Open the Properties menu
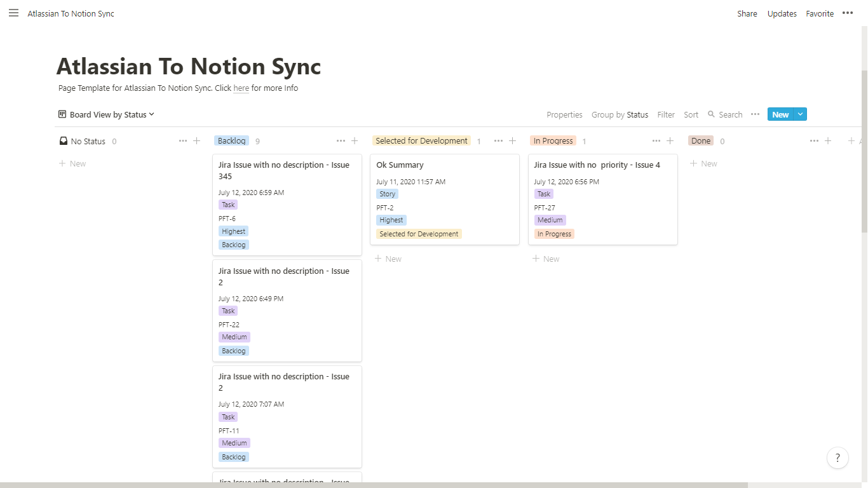This screenshot has height=488, width=868. pyautogui.click(x=564, y=114)
